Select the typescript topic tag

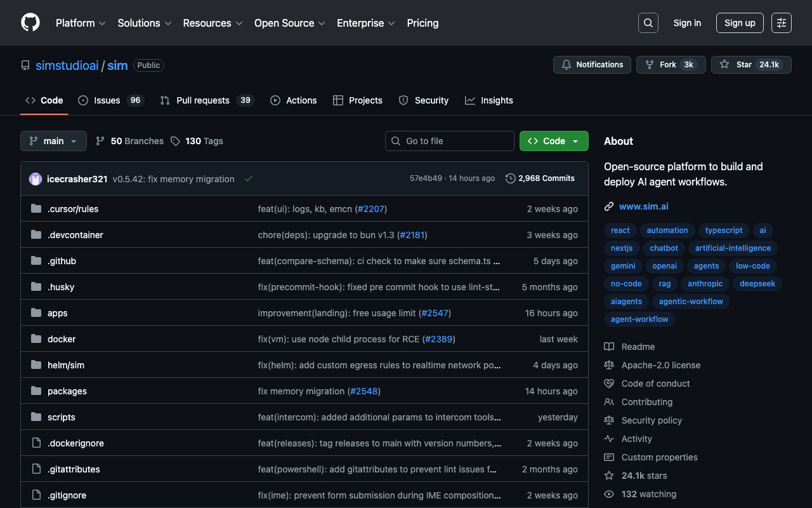pos(723,231)
